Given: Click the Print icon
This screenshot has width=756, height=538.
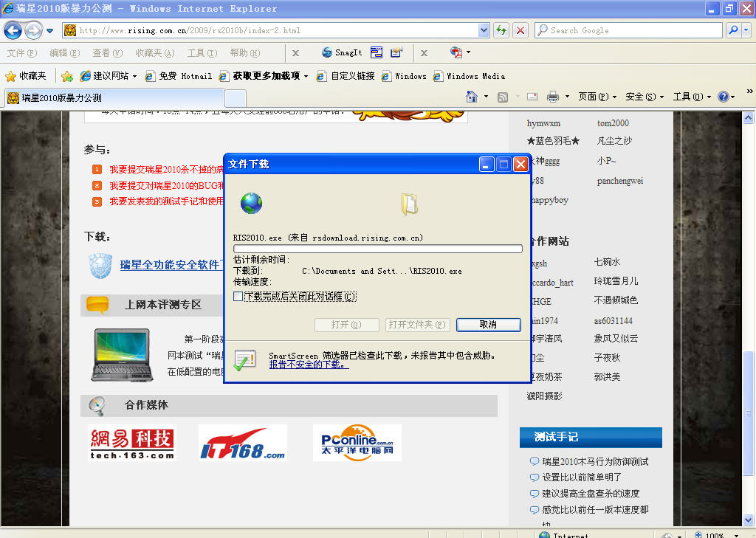Looking at the screenshot, I should point(552,97).
